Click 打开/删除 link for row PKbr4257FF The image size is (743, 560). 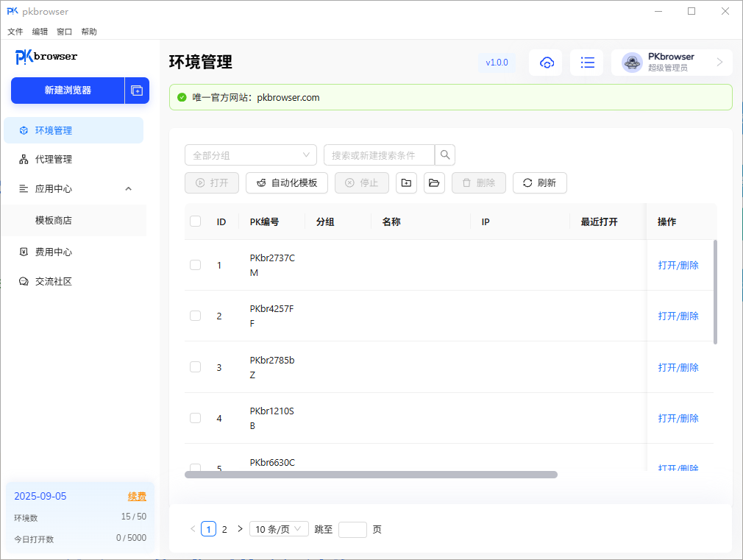[678, 316]
